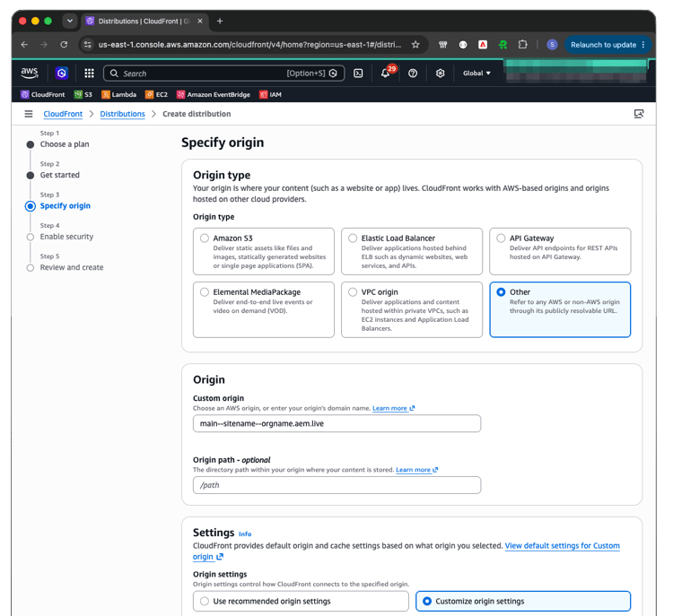Reload the page in the browser
The height and width of the screenshot is (616, 673).
64,45
